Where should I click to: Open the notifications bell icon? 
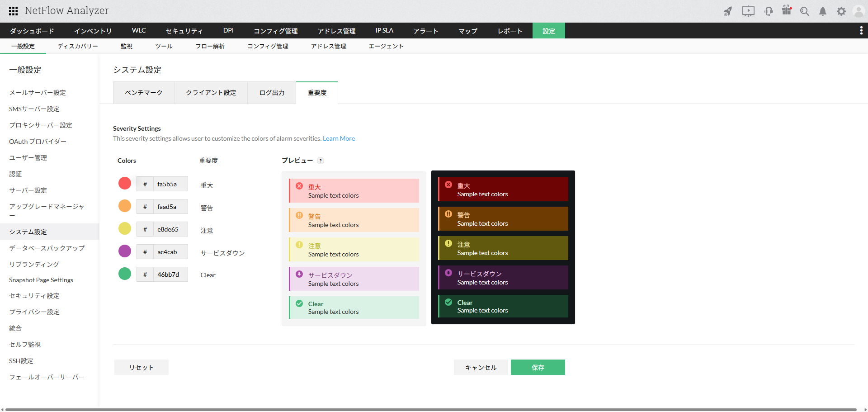point(823,11)
